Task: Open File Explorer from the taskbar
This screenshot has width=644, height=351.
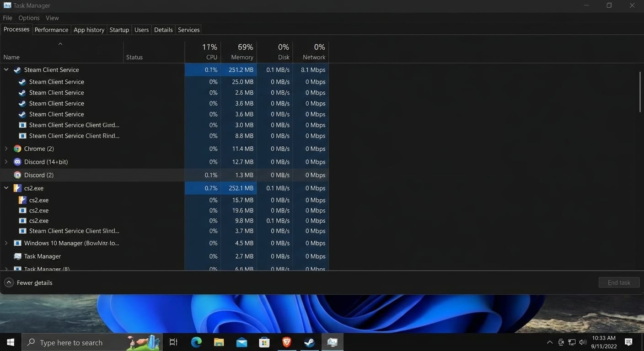Action: (x=219, y=342)
